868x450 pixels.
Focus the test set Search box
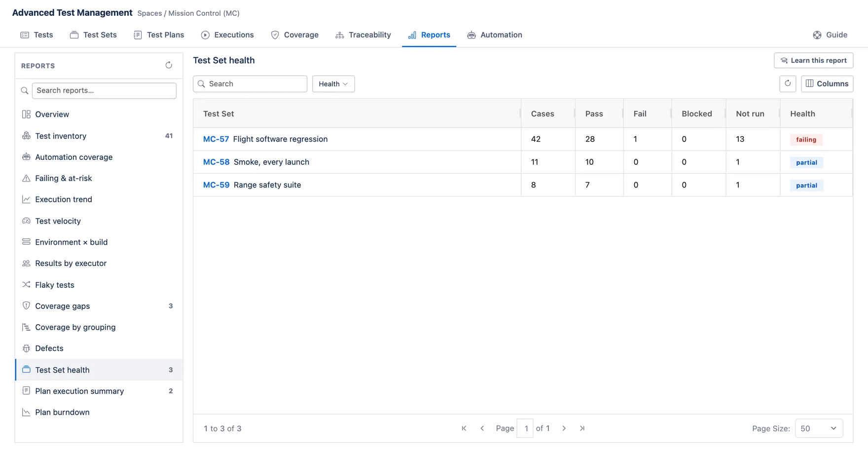(250, 84)
